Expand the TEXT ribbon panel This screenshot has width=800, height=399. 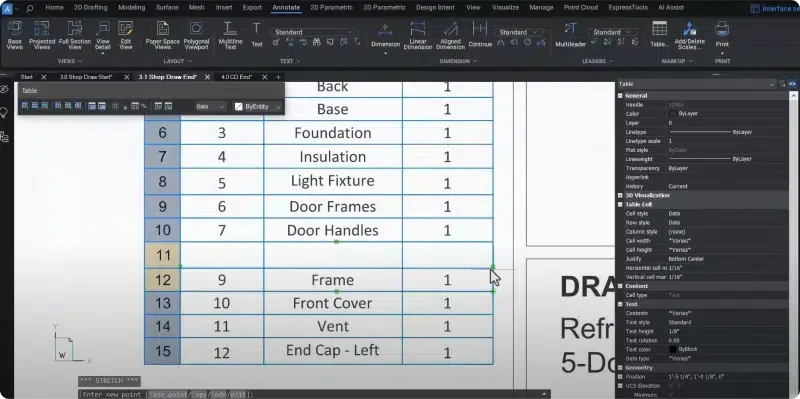coord(290,61)
